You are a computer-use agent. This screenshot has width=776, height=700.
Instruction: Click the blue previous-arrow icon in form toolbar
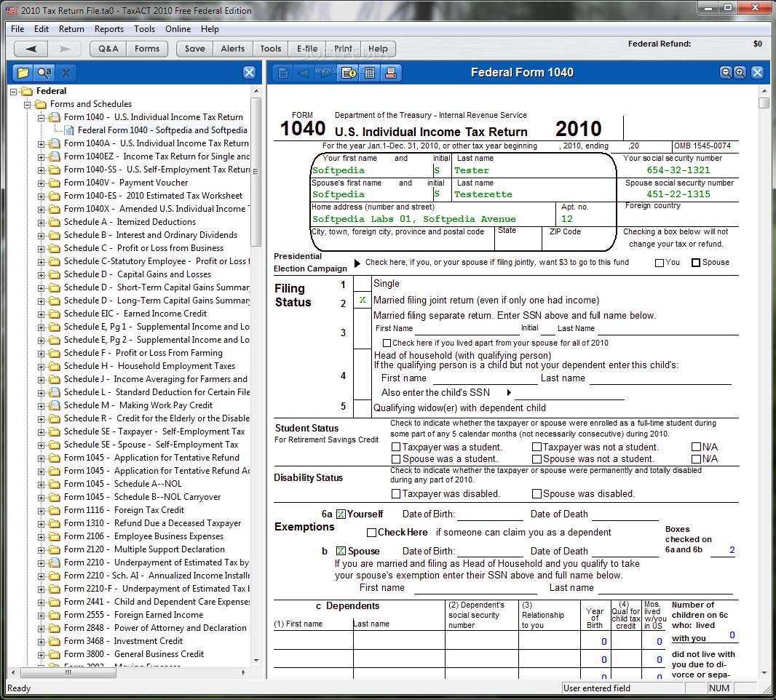304,73
